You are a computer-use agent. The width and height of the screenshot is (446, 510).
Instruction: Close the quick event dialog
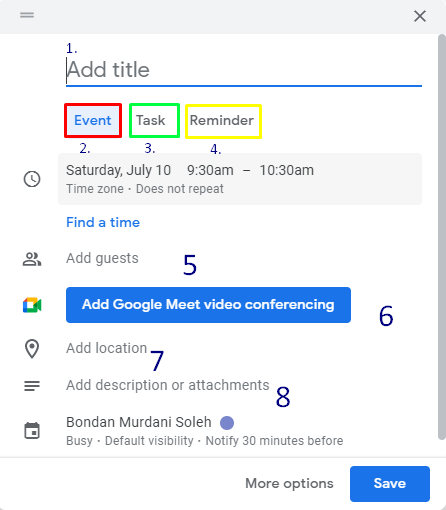(x=420, y=16)
